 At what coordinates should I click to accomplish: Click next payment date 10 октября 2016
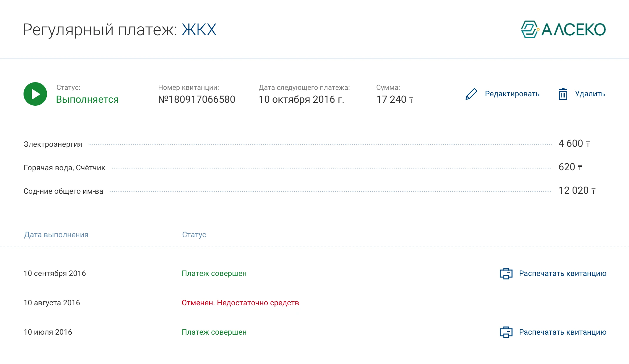click(301, 100)
